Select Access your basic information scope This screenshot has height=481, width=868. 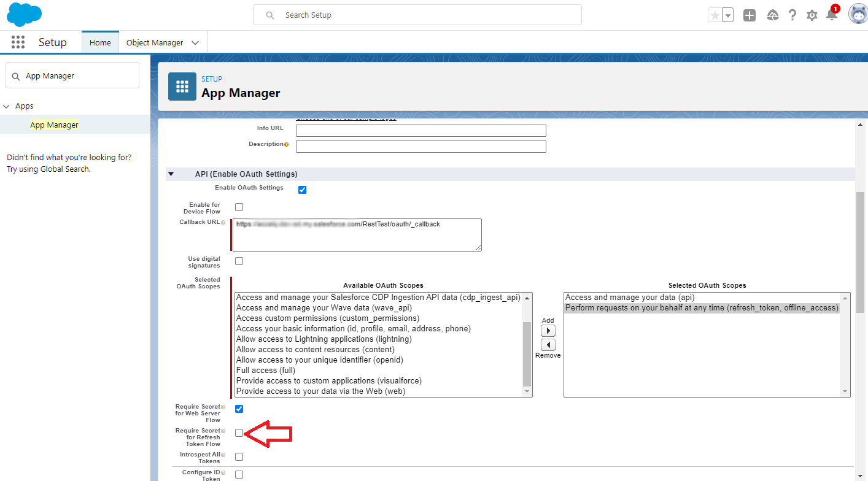pos(354,328)
